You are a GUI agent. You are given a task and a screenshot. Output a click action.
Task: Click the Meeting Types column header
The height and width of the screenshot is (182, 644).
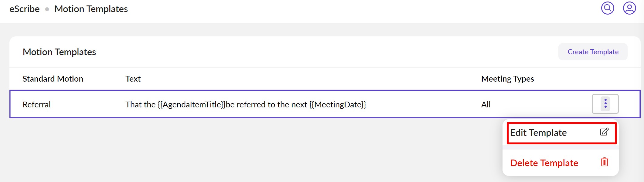point(507,79)
